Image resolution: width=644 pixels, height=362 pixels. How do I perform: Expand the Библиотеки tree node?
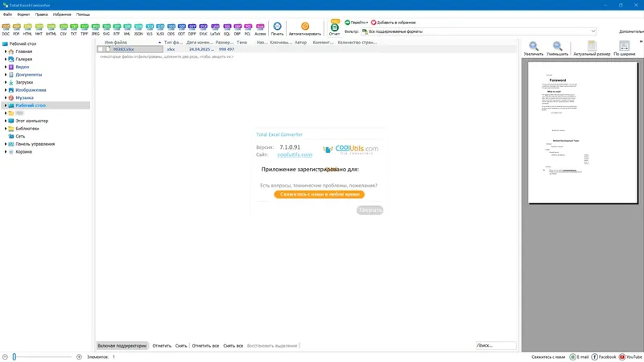point(6,129)
